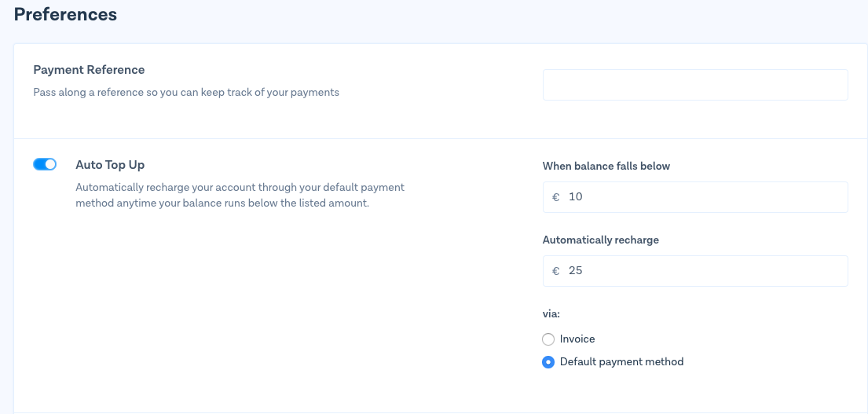Click the Payment Reference section title
The image size is (868, 414).
click(x=89, y=70)
